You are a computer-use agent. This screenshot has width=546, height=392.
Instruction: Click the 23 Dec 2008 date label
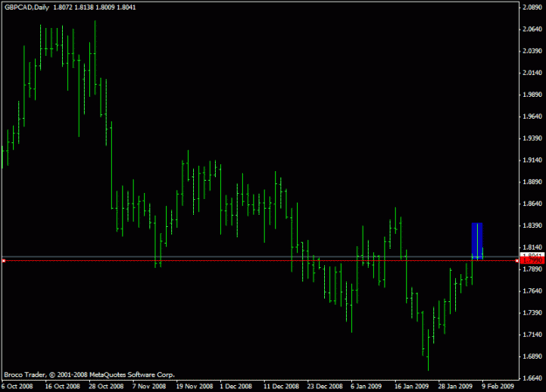click(325, 386)
